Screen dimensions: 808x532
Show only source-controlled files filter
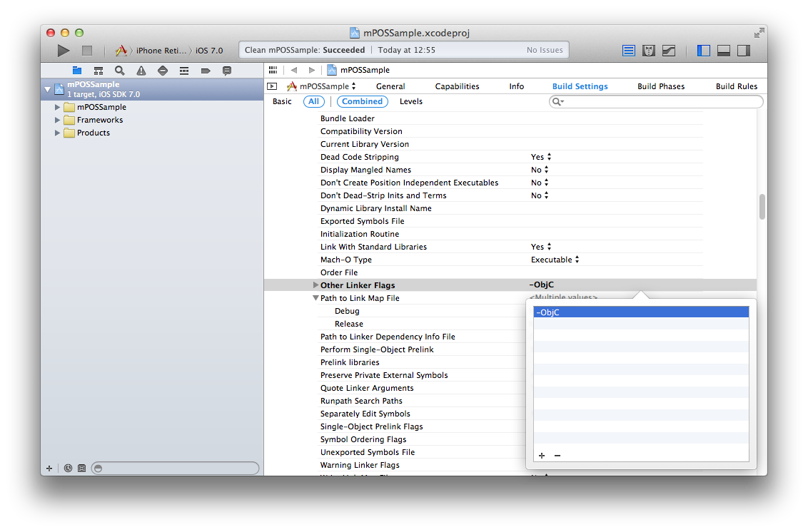tap(81, 468)
